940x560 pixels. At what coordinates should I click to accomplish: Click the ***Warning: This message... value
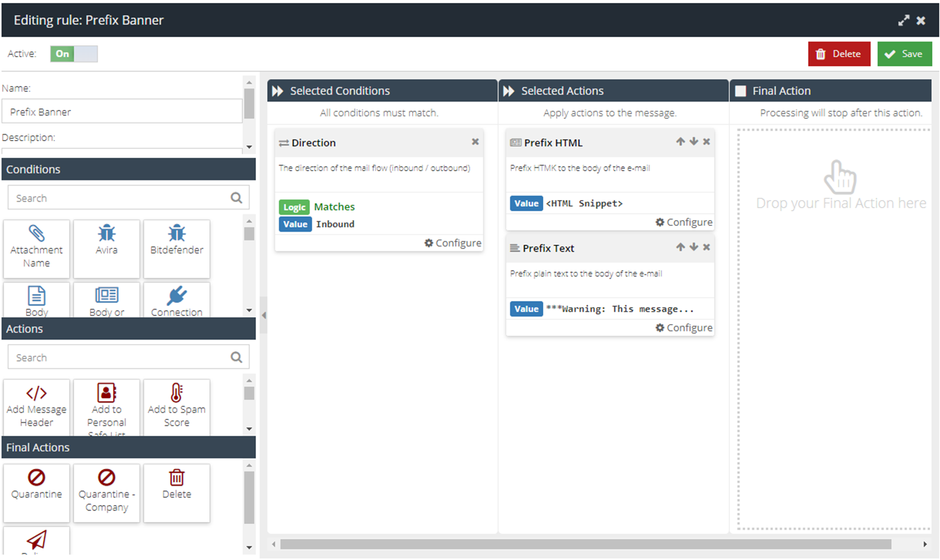[x=620, y=309]
